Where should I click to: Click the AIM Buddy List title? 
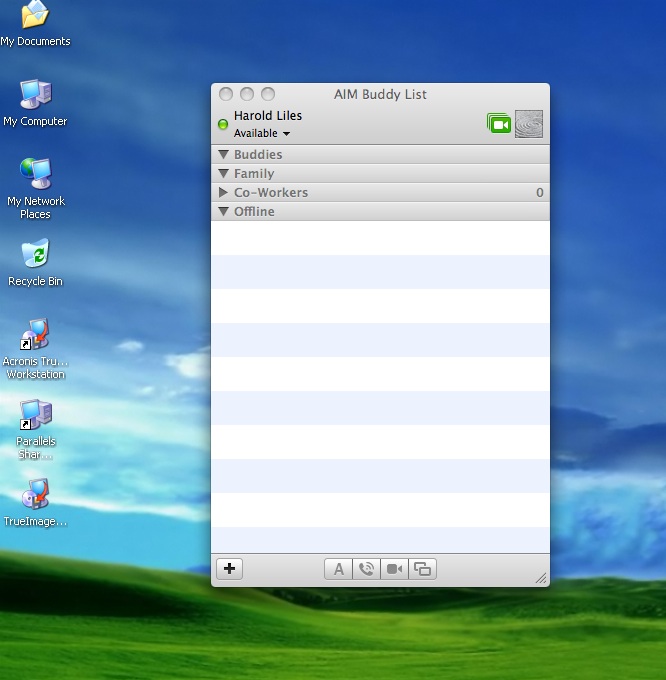(380, 94)
